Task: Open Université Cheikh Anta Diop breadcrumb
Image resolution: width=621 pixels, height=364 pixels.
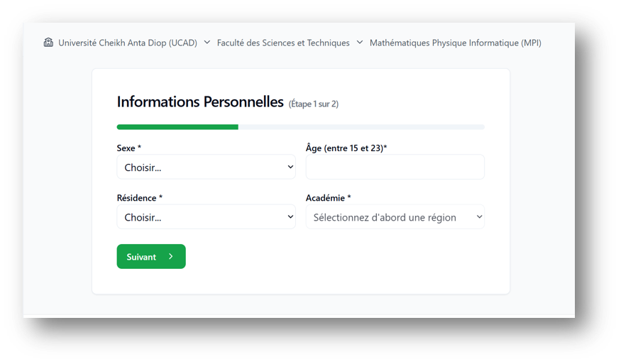Action: pyautogui.click(x=128, y=43)
